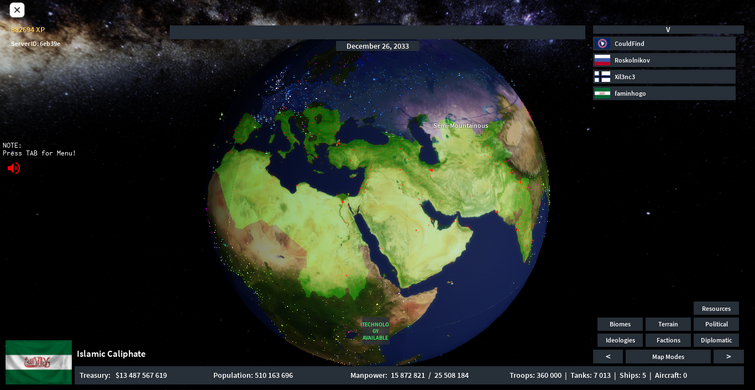Screen dimensions: 755x390
Task: Go to previous map mode arrow
Action: click(x=608, y=357)
